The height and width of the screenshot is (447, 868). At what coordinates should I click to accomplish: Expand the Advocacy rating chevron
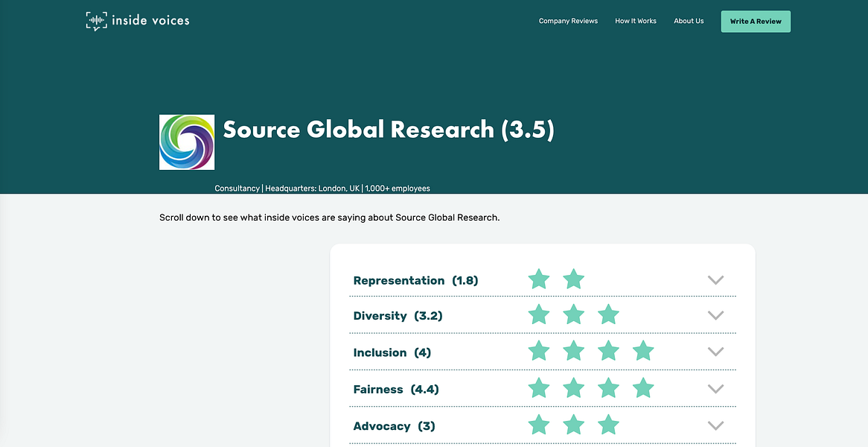716,425
